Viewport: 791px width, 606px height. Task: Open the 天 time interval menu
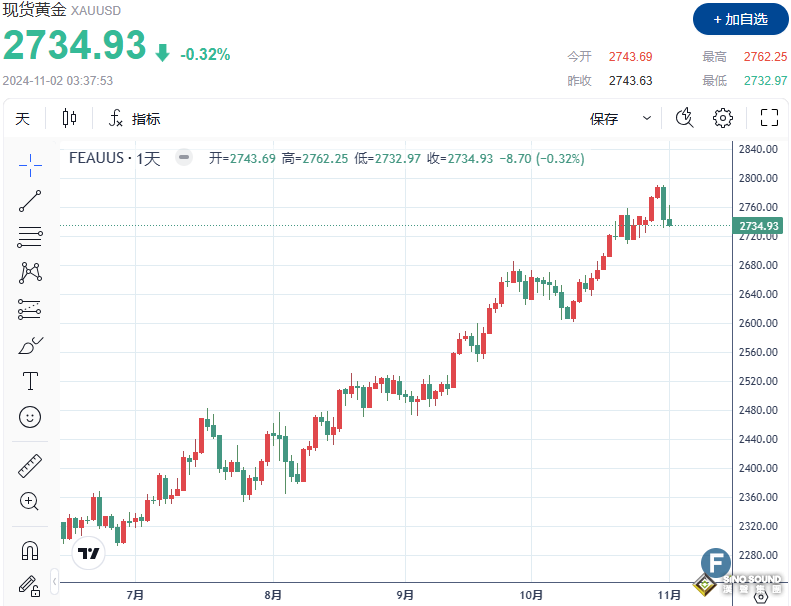(23, 118)
